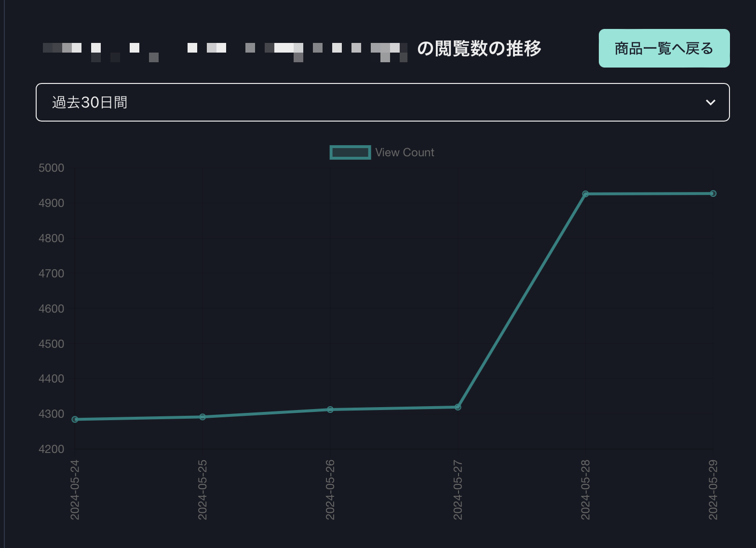Click the data point for 2024-05-28
This screenshot has width=756, height=548.
585,194
